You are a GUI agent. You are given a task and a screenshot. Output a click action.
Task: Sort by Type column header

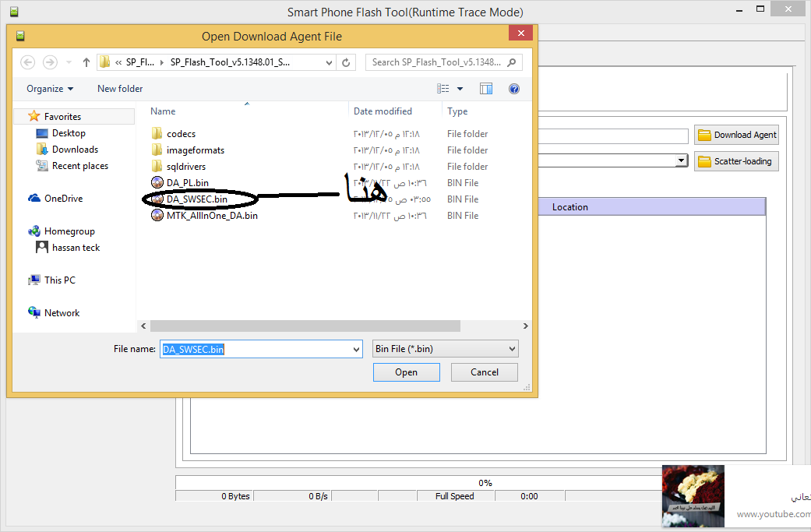pos(457,111)
